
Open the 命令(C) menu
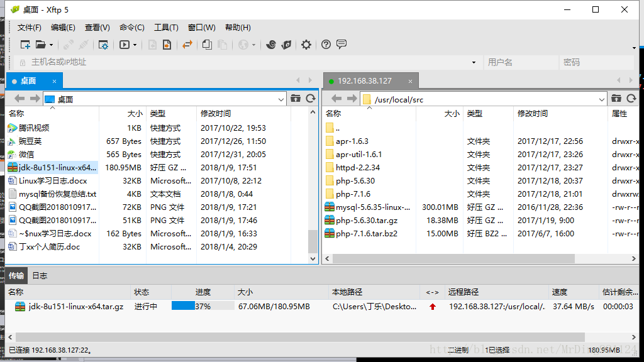point(132,28)
